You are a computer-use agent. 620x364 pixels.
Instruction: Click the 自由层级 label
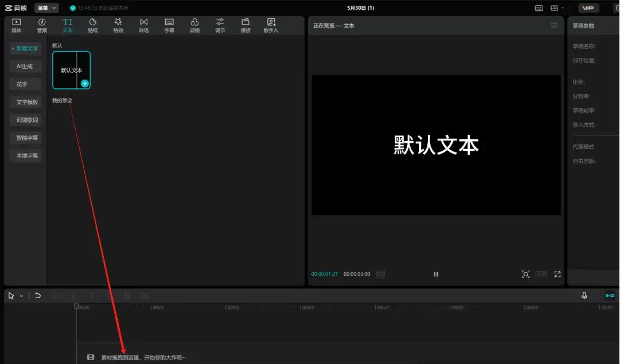point(584,161)
